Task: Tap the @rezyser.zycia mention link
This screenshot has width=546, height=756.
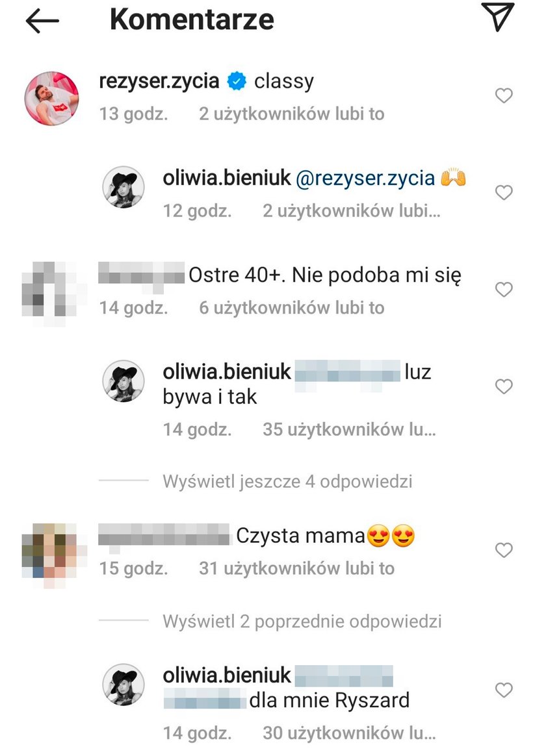Action: click(365, 178)
